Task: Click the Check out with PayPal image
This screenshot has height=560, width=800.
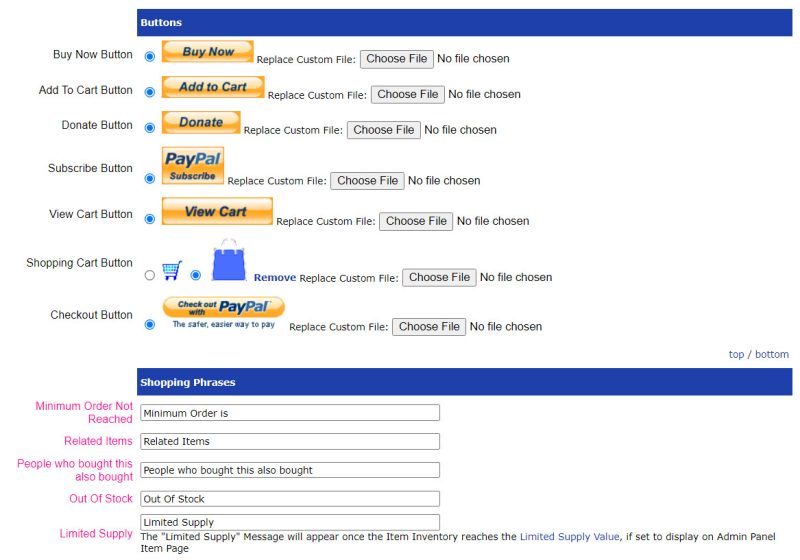Action: [x=223, y=313]
